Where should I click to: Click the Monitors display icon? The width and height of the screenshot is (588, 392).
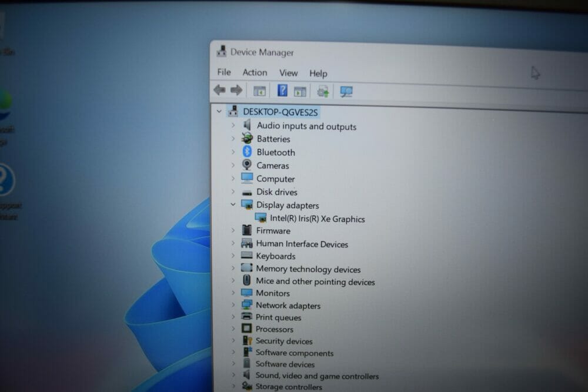coord(247,292)
